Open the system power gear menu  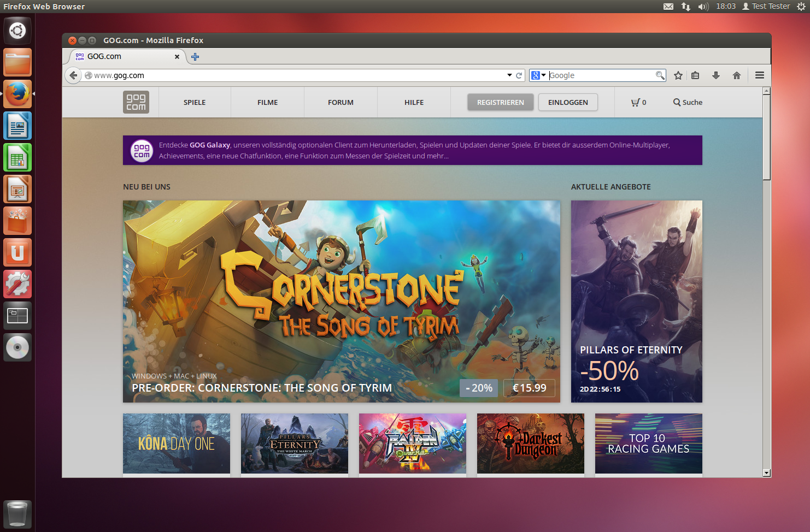(801, 7)
